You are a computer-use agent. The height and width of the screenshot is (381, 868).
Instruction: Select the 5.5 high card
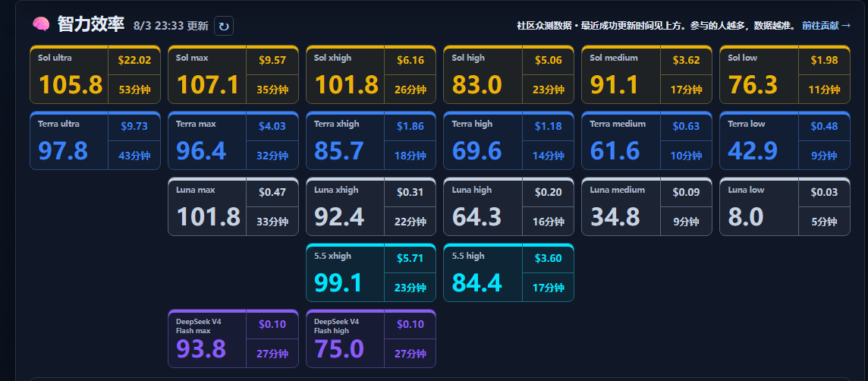pyautogui.click(x=508, y=272)
